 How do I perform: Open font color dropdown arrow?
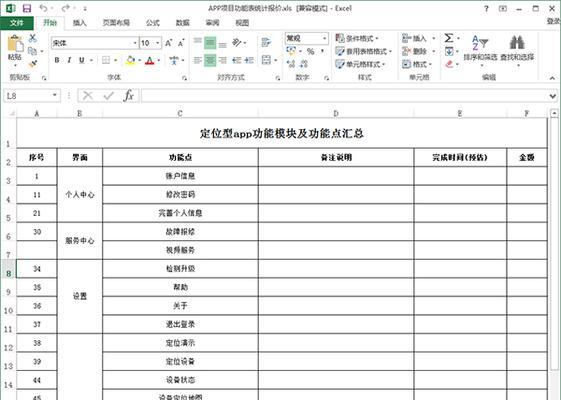click(x=158, y=60)
